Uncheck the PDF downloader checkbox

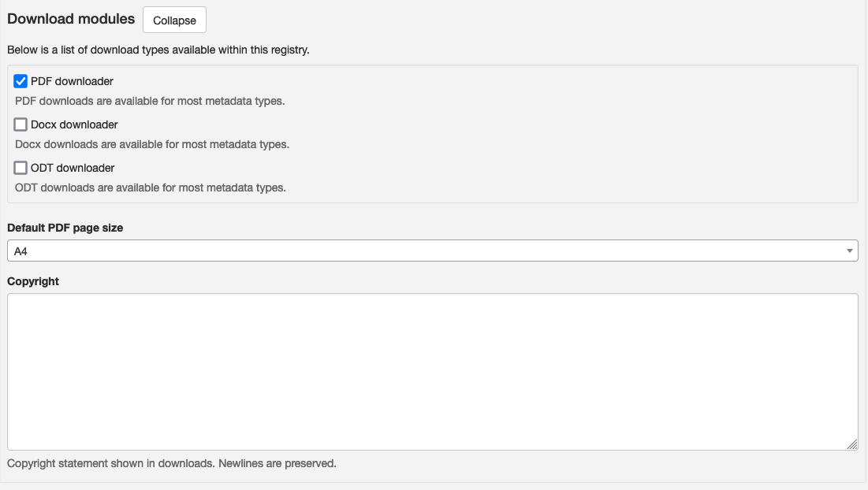coord(21,81)
